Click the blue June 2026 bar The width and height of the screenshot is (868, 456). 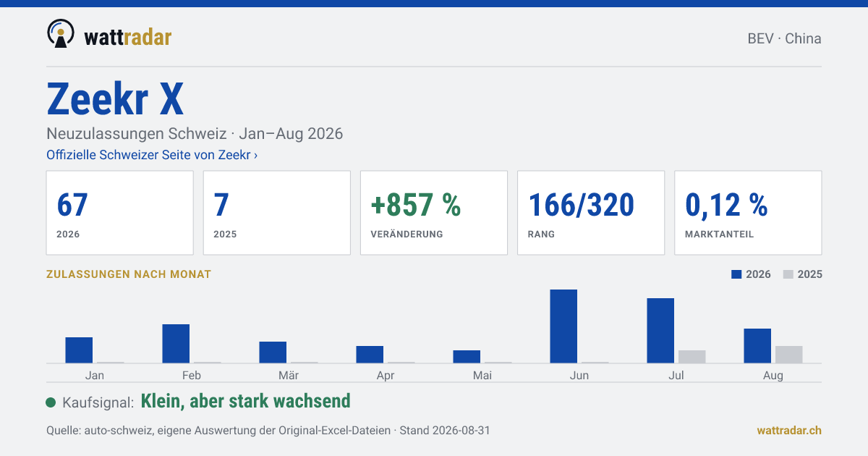[563, 326]
